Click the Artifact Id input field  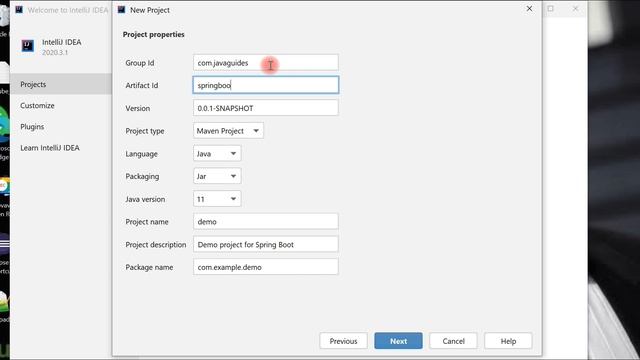pos(266,85)
